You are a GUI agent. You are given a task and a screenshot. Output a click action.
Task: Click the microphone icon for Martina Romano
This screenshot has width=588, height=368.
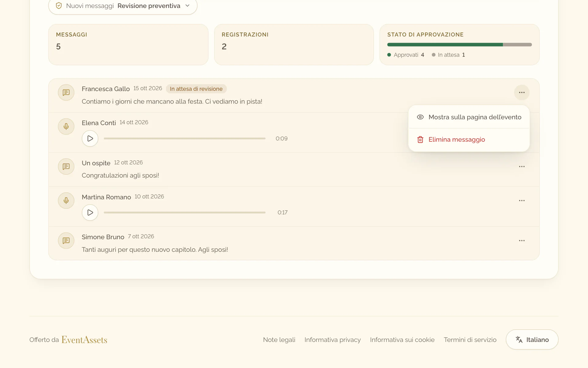pyautogui.click(x=66, y=201)
